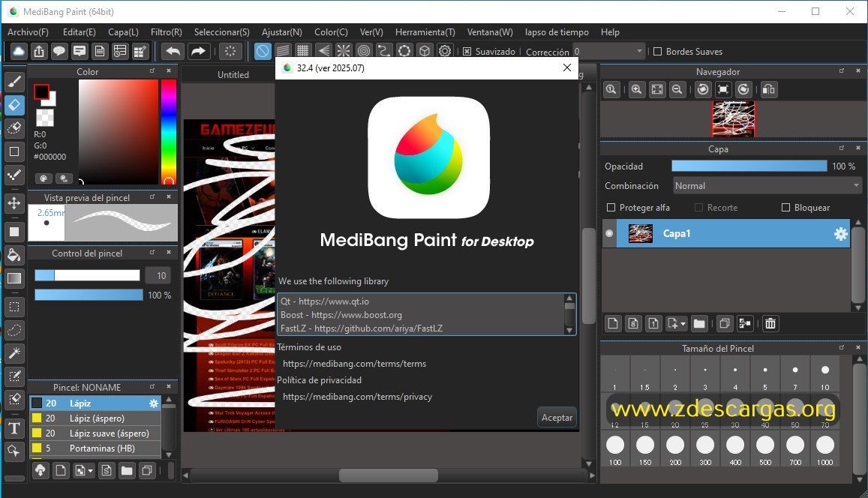Rotate canvas left in Navigator
This screenshot has height=498, width=868.
coord(703,90)
